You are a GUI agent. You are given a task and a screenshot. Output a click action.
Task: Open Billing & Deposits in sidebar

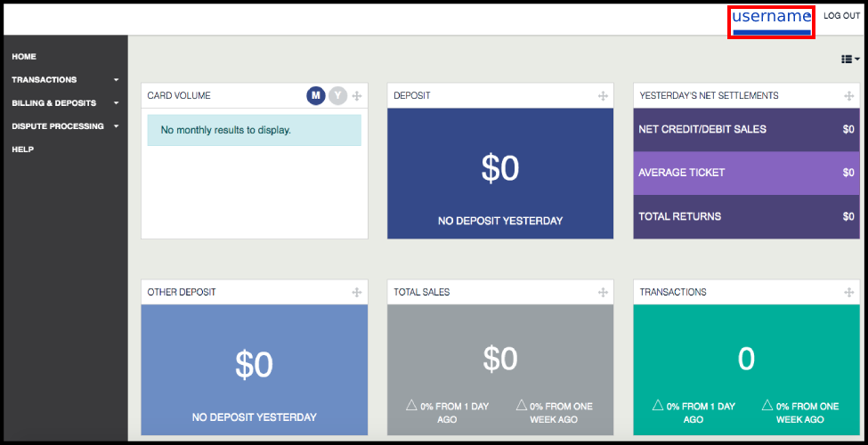[53, 103]
